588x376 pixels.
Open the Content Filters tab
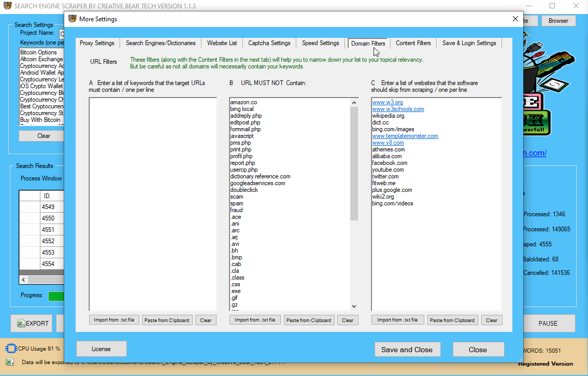(x=413, y=44)
